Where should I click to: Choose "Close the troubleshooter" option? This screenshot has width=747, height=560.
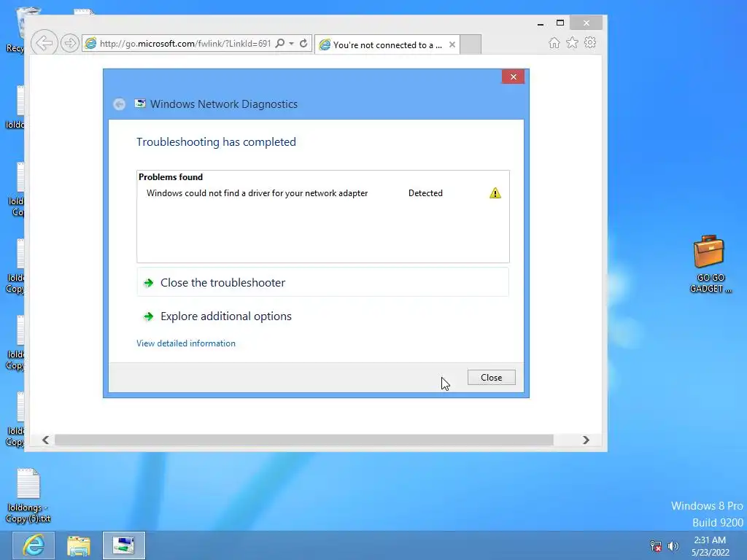tap(323, 282)
